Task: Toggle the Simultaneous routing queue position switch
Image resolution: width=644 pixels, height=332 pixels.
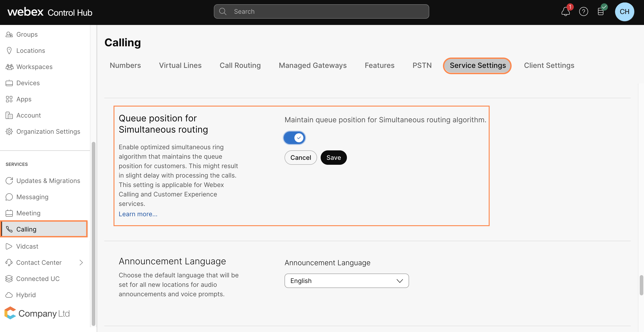Action: pyautogui.click(x=294, y=138)
